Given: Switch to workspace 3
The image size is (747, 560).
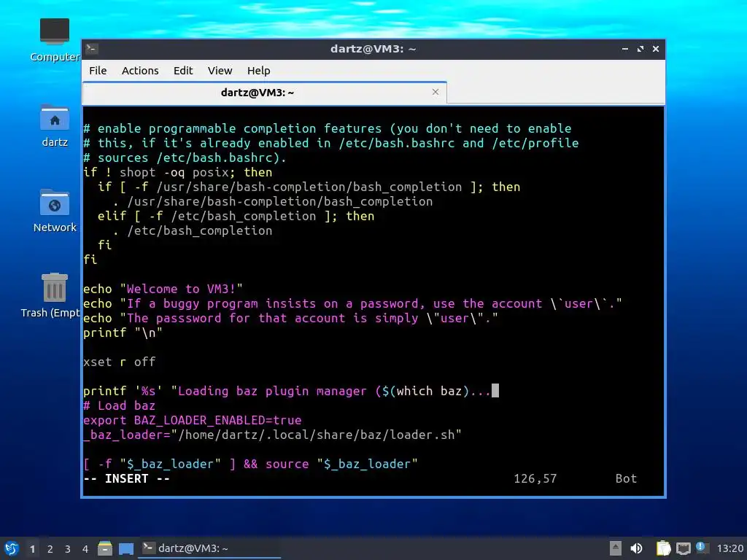Looking at the screenshot, I should [68, 549].
